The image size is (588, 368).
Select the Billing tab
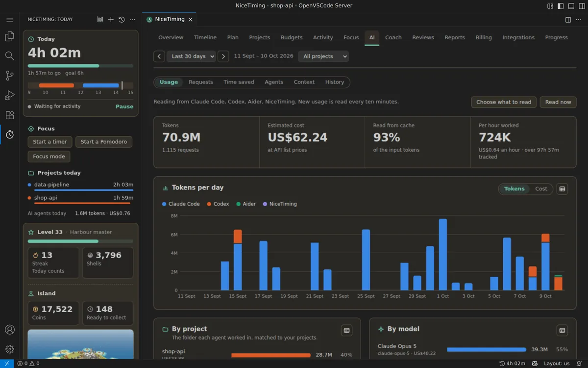click(x=484, y=37)
